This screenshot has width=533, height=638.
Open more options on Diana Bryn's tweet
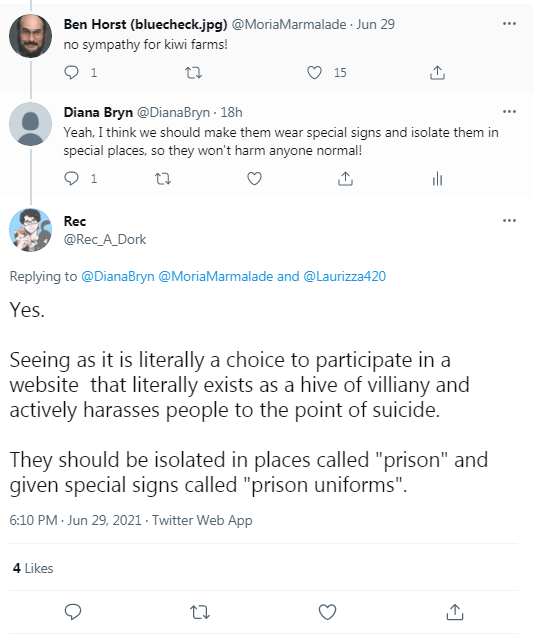(509, 111)
